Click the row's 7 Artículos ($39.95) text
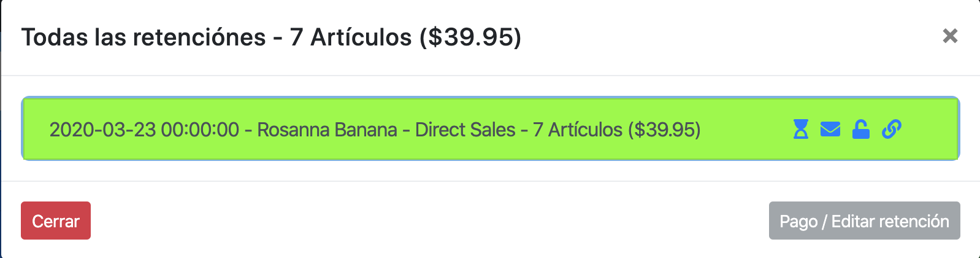 (x=617, y=130)
